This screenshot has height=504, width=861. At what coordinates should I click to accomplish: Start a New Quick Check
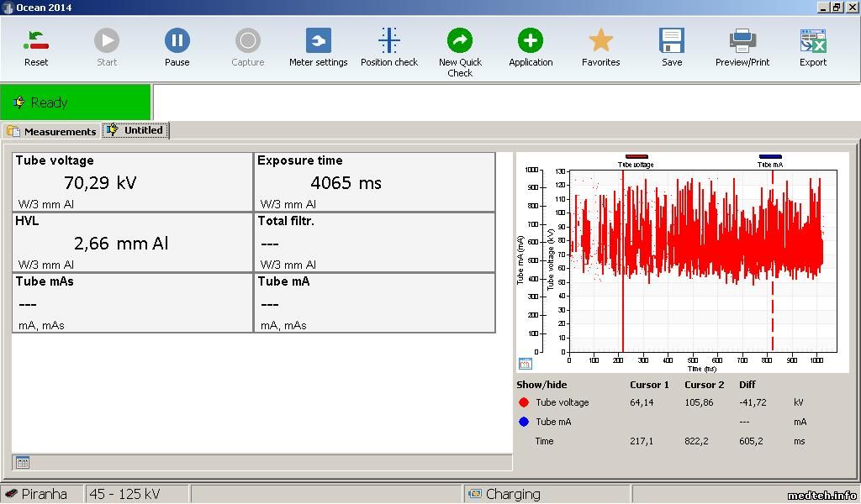pyautogui.click(x=460, y=41)
